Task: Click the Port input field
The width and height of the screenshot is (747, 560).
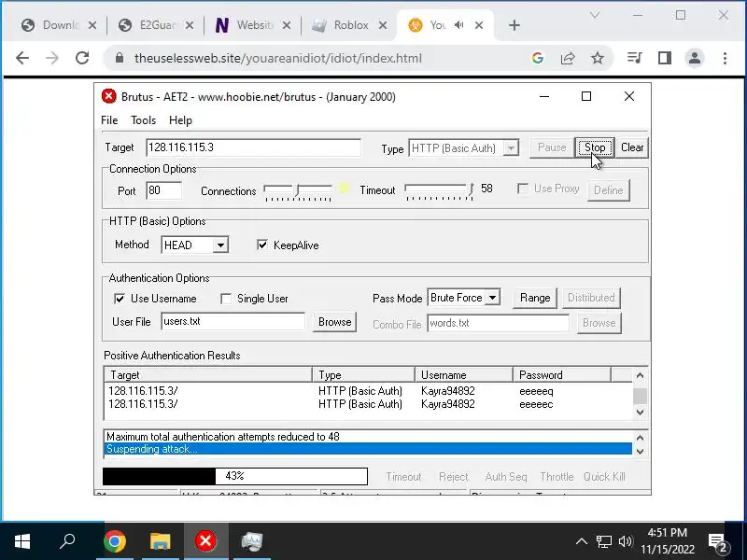Action: pos(164,190)
